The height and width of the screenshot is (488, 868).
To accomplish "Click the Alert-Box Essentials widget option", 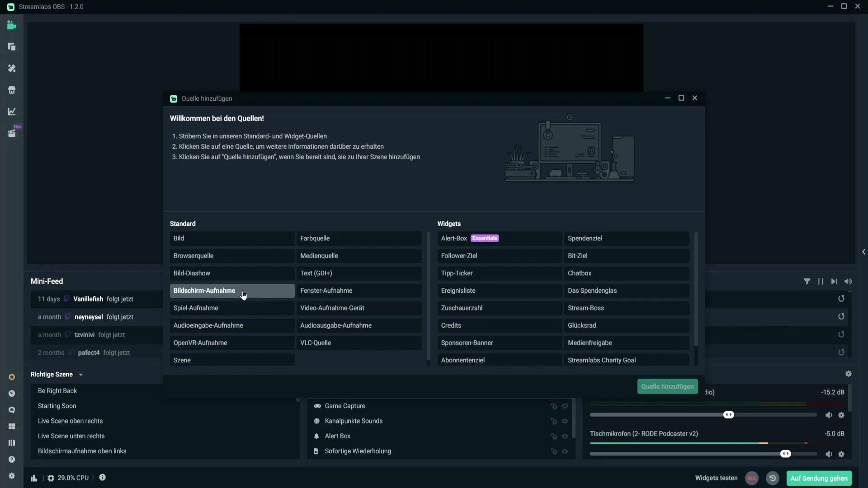I will pos(500,238).
